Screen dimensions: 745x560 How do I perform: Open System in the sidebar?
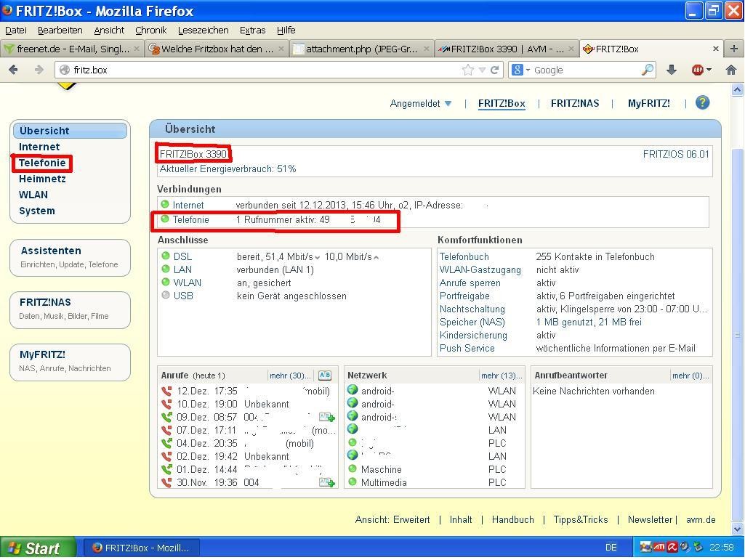pyautogui.click(x=36, y=211)
